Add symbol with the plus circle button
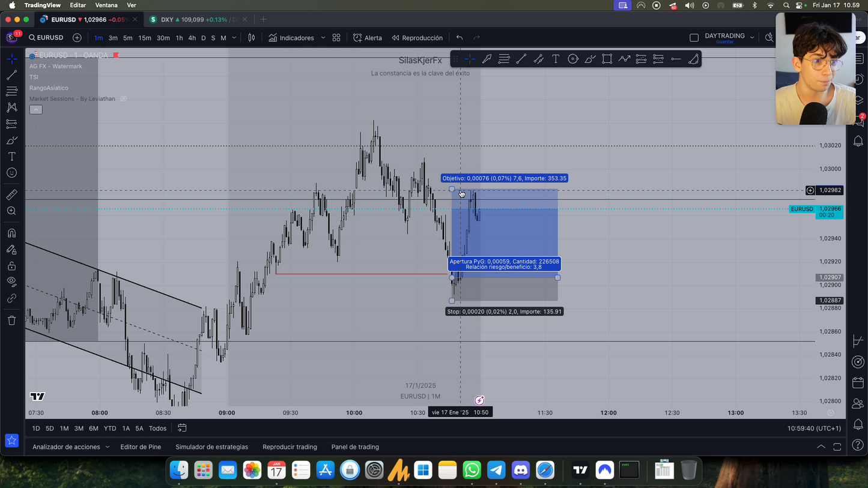Viewport: 868px width, 488px height. (77, 38)
